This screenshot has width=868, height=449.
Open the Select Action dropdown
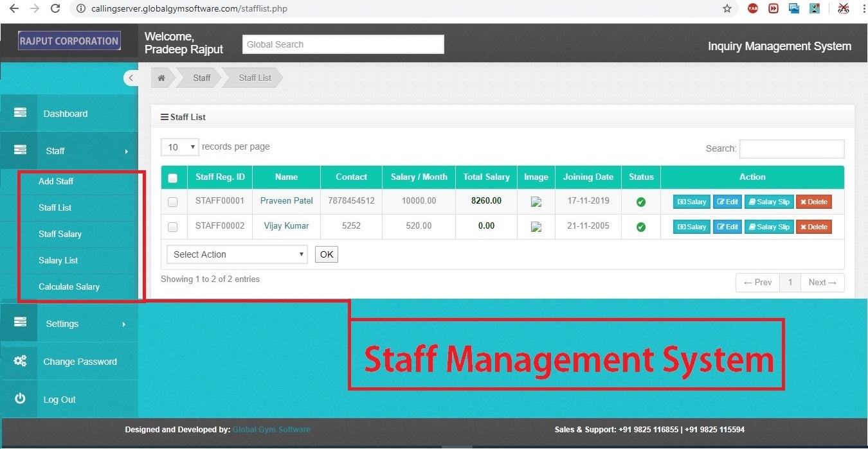click(237, 254)
